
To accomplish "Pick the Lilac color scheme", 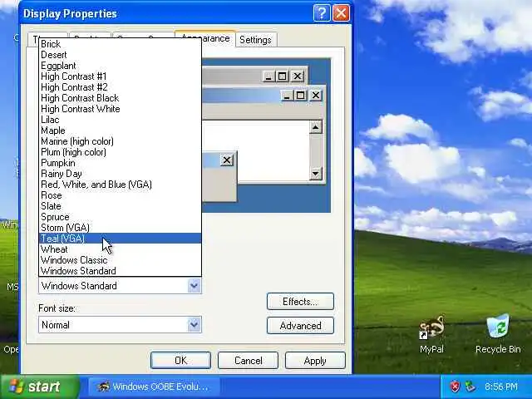I will (x=120, y=120).
